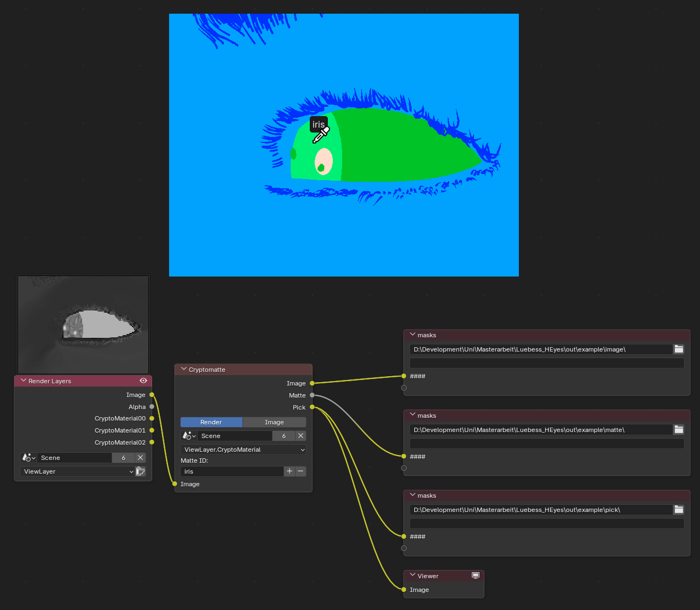Screen dimensions: 700x610
Task: Click the add Matte ID plus button
Action: pyautogui.click(x=290, y=471)
